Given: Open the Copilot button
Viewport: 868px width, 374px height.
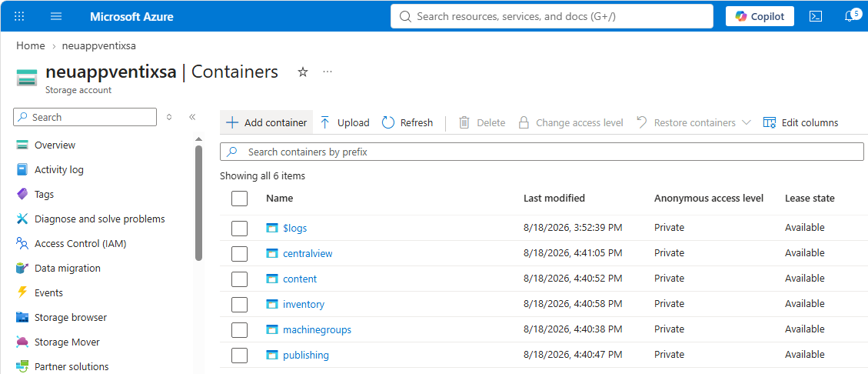Looking at the screenshot, I should click(760, 16).
